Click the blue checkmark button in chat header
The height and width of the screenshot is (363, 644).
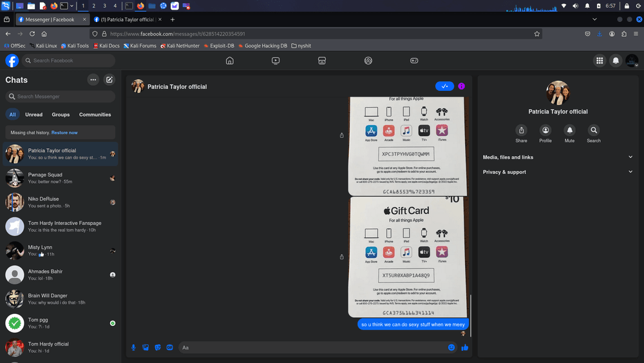444,86
